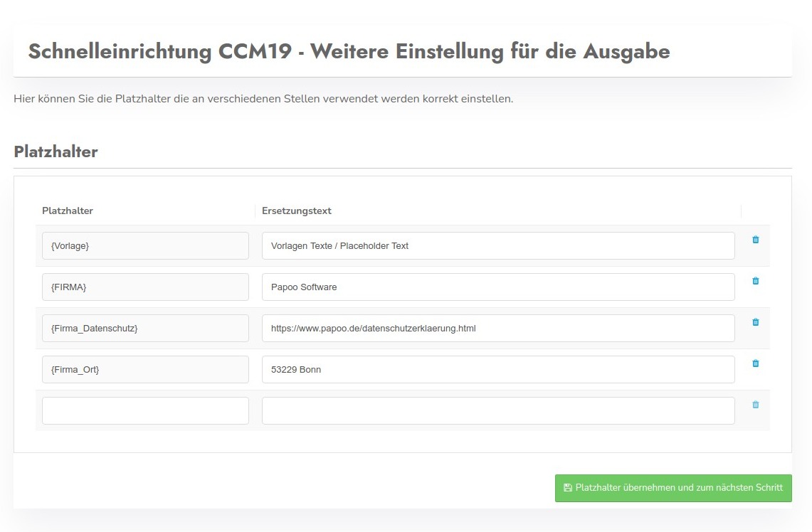Click the 'Schnelleinrichtung CCM19' page title
This screenshot has width=812, height=532.
(349, 52)
